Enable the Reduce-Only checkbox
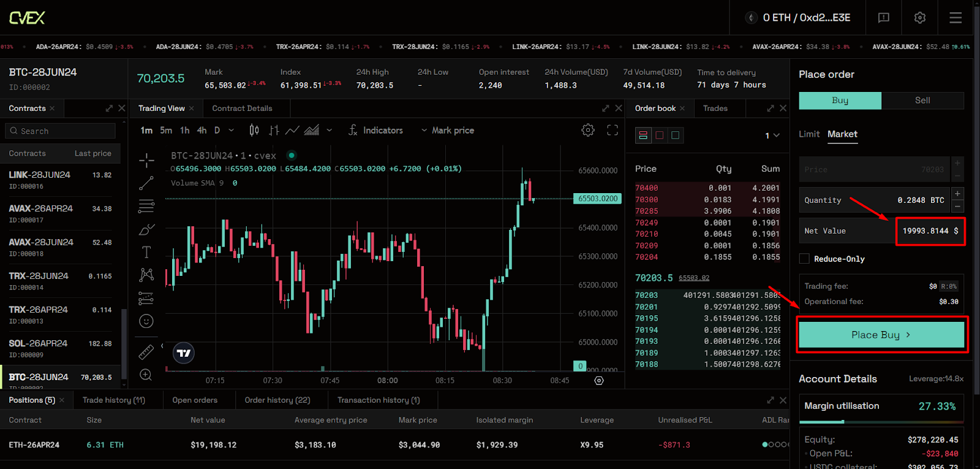The image size is (980, 469). click(804, 259)
